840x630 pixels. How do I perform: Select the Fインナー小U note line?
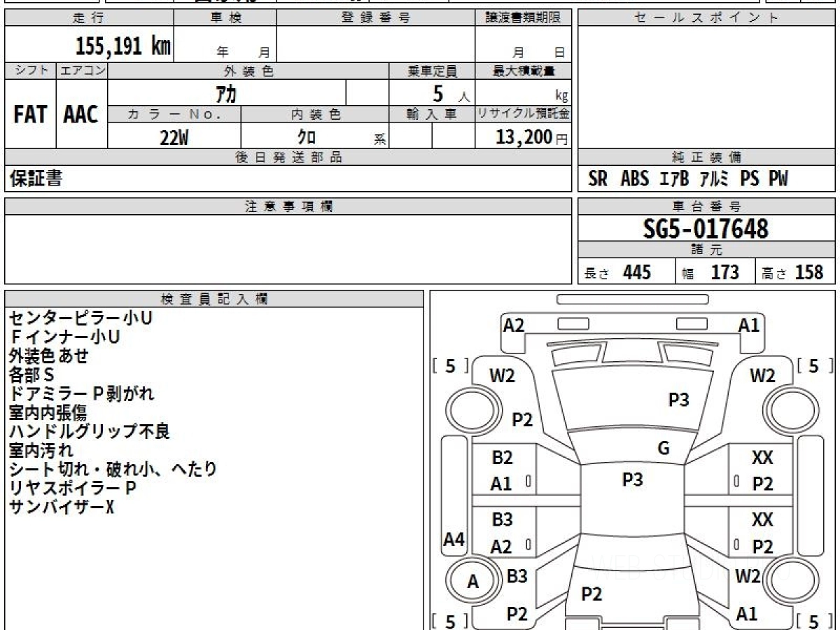[64, 337]
